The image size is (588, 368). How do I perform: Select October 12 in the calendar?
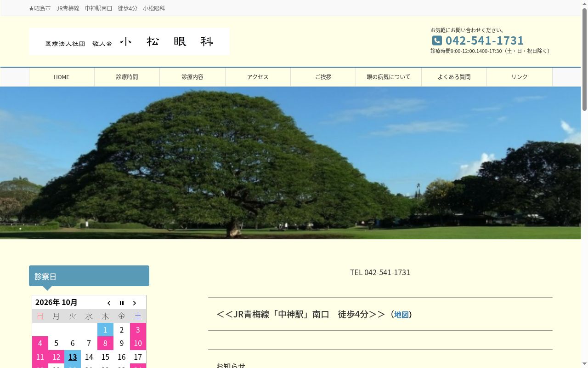click(56, 357)
